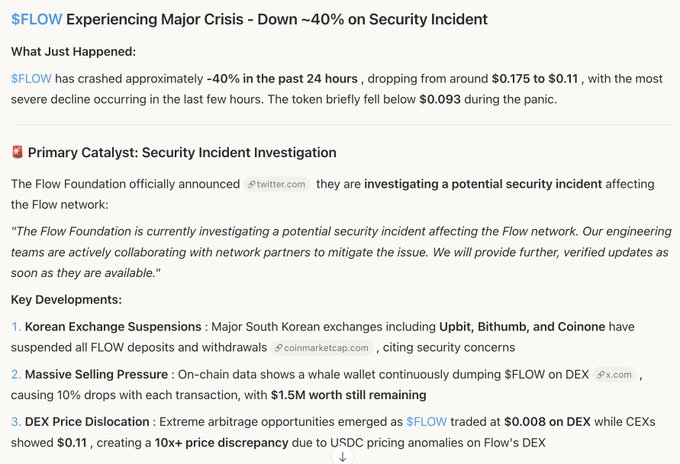Open the twitter.com source citation
680x464 pixels.
pos(281,185)
